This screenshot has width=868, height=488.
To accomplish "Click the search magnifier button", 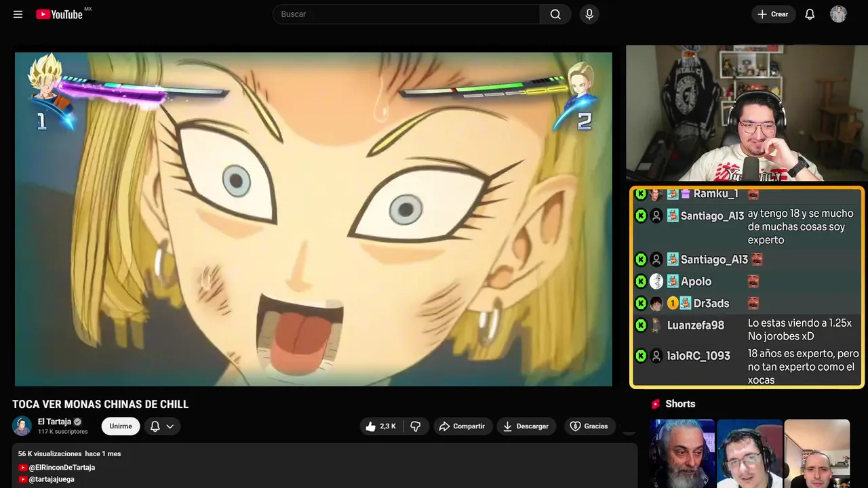I will [x=555, y=14].
